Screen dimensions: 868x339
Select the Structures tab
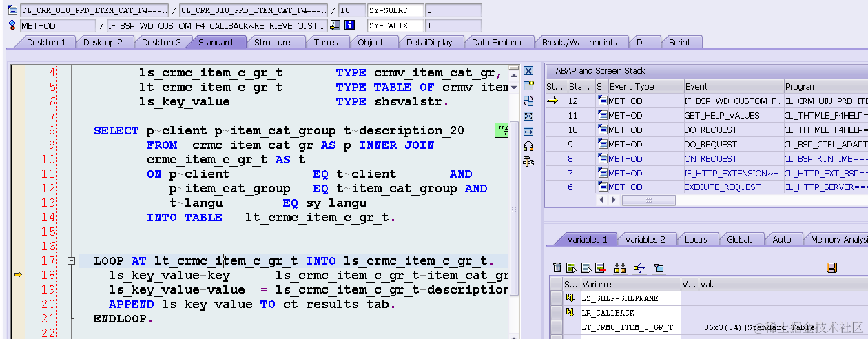274,42
